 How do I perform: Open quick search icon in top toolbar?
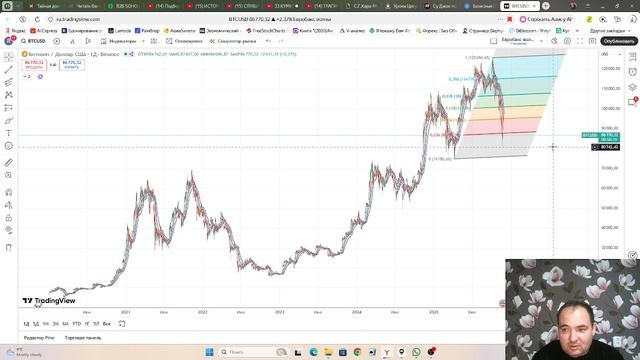pos(554,41)
